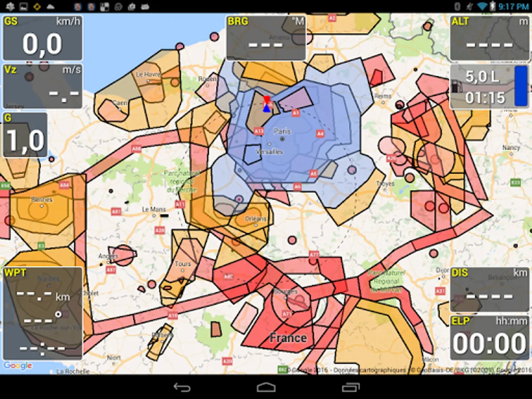
Task: Tap the waypoint target circle in WPT panel
Action: (x=58, y=314)
